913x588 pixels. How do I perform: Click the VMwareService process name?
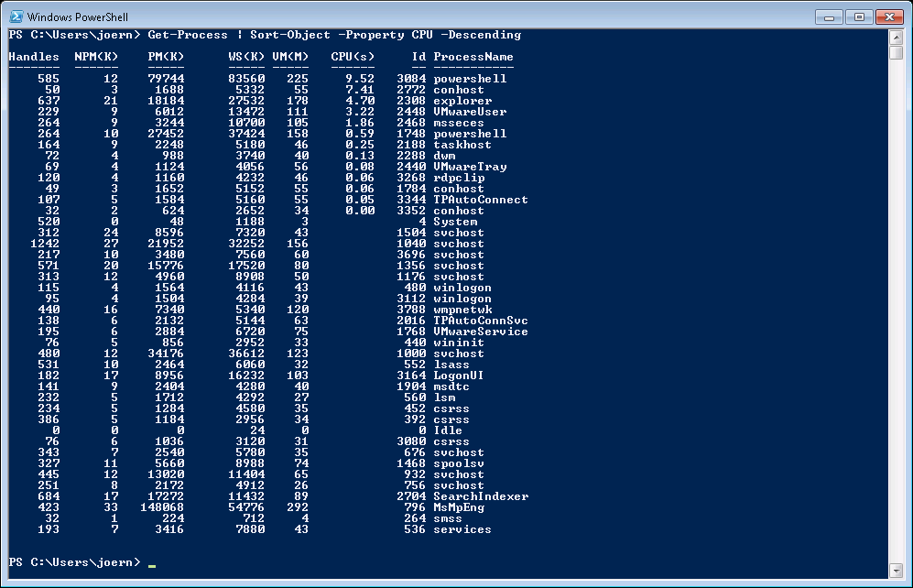click(481, 332)
